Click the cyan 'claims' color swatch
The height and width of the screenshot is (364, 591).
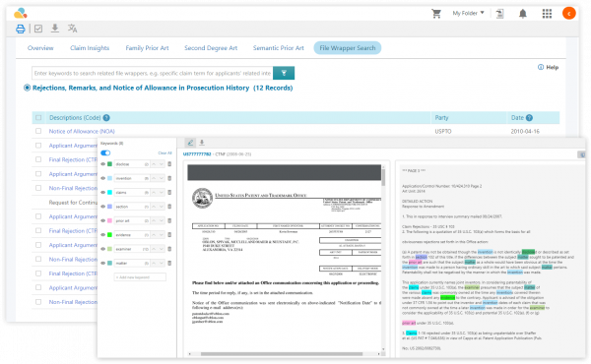tap(109, 193)
